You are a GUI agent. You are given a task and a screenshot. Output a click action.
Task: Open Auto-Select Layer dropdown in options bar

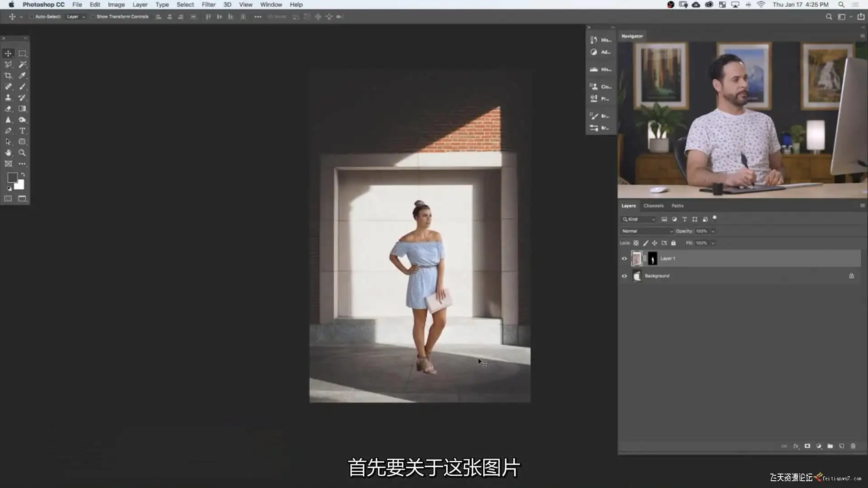[x=76, y=17]
